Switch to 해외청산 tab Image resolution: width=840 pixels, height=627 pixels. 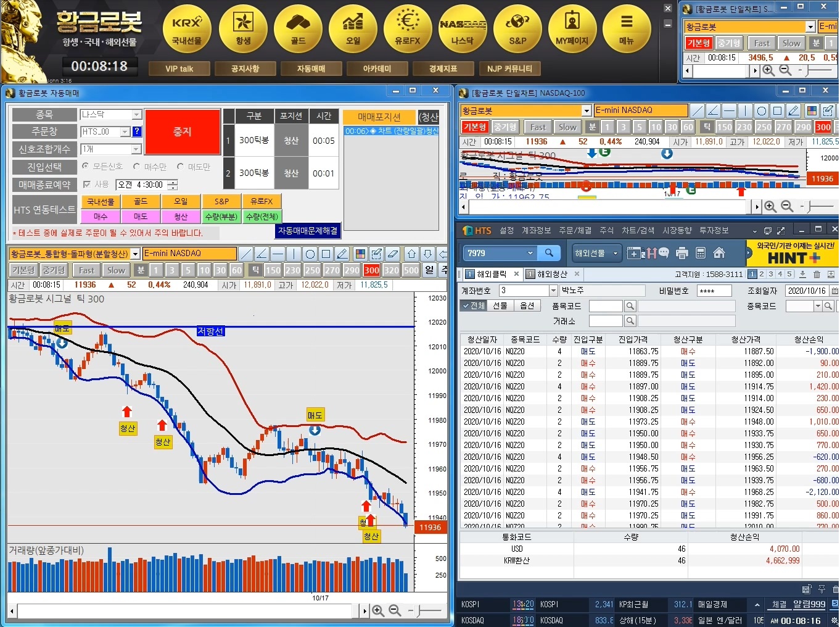pyautogui.click(x=553, y=274)
